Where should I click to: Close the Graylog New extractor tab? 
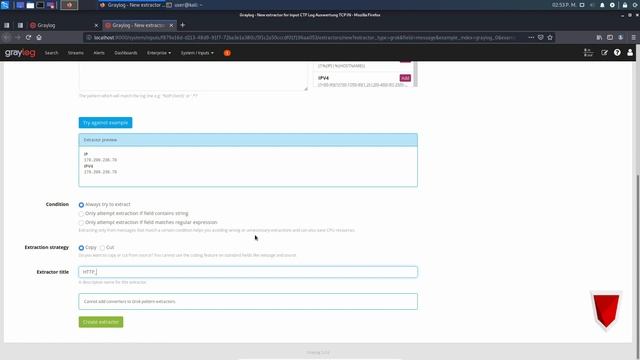171,25
